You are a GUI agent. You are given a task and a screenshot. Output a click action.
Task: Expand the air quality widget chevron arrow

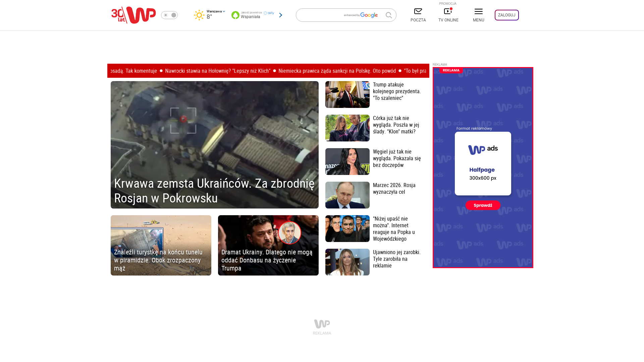click(x=281, y=15)
